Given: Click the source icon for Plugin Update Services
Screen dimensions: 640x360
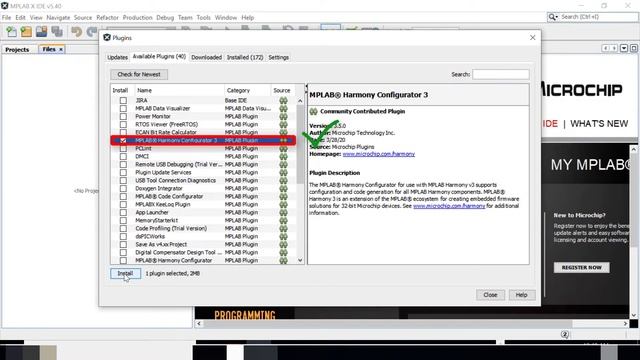Looking at the screenshot, I should [283, 172].
